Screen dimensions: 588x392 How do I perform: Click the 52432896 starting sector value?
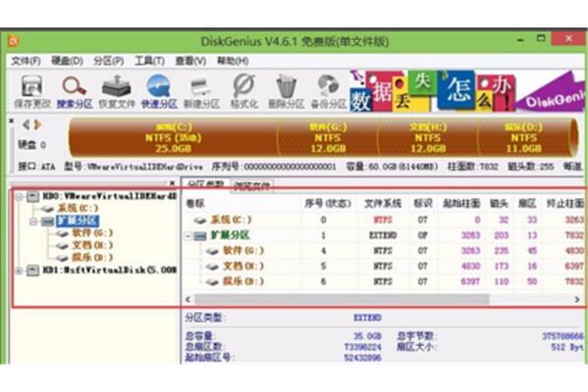click(363, 358)
